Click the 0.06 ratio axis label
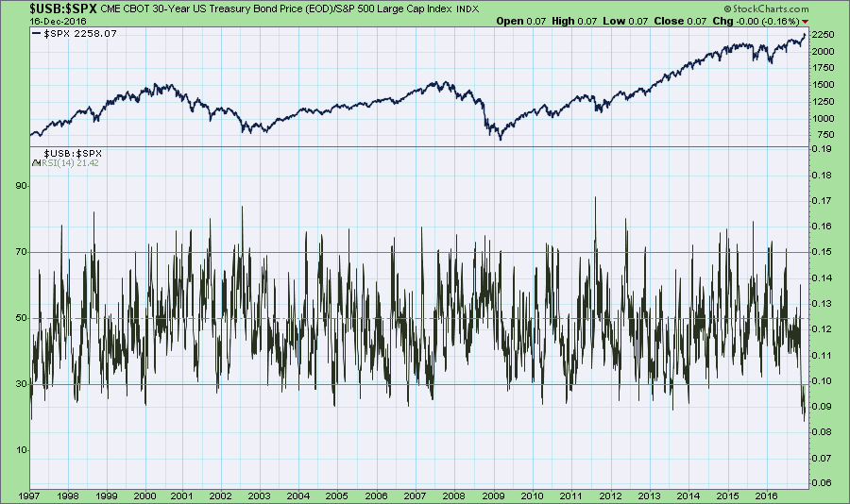 click(x=822, y=483)
